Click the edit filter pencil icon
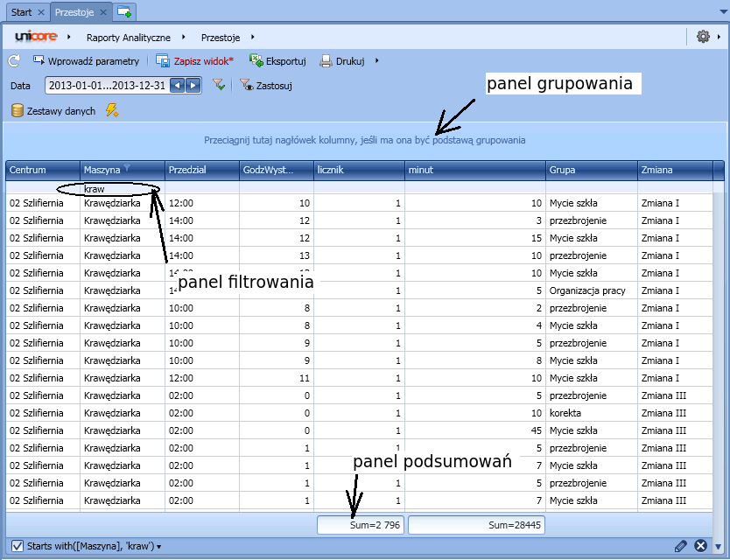Image resolution: width=730 pixels, height=560 pixels. pos(681,546)
